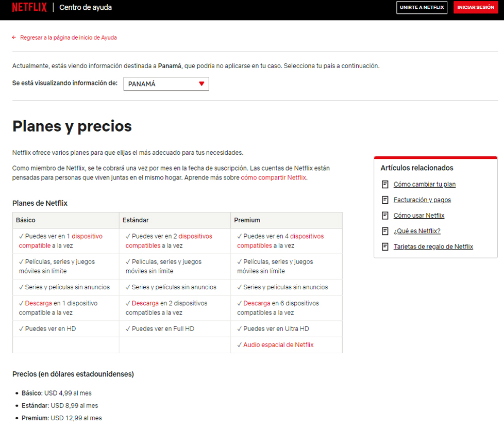Open the Cómo cambiar tu plan article
Image resolution: width=504 pixels, height=427 pixels.
point(424,184)
